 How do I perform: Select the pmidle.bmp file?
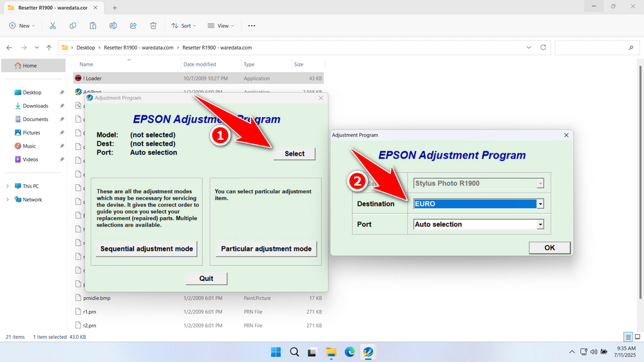tap(199, 298)
